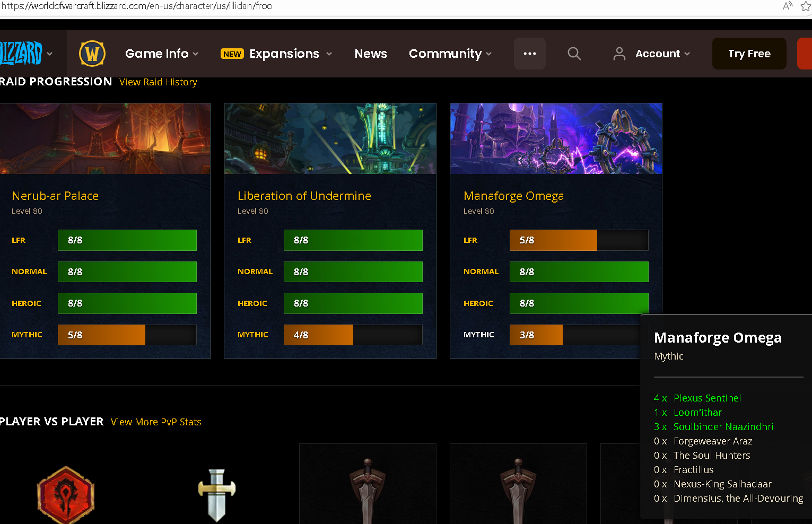Click the browser read aloud icon

[x=788, y=6]
